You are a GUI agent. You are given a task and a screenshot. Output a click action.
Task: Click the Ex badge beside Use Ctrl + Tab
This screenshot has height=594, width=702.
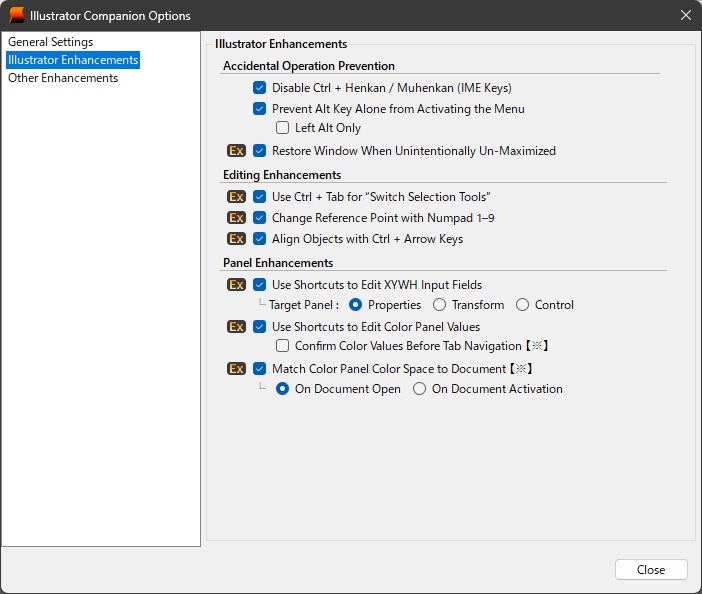pyautogui.click(x=236, y=197)
